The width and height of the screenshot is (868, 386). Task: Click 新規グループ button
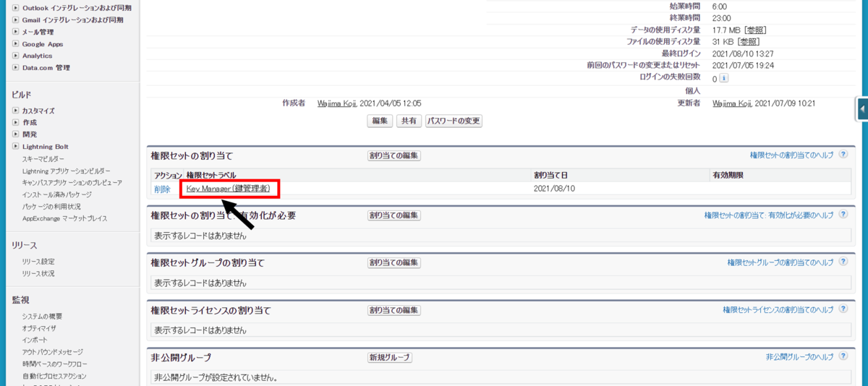pos(389,358)
